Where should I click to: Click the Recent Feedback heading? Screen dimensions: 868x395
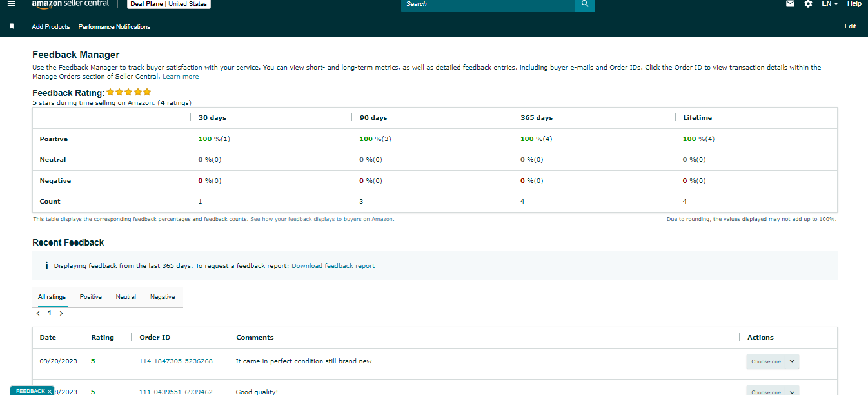click(68, 243)
